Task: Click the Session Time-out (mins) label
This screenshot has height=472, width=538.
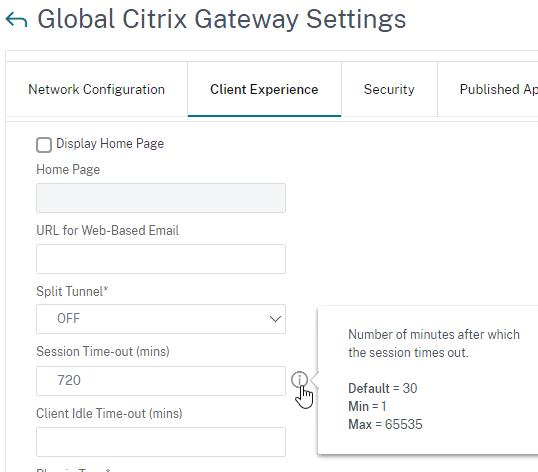Action: pos(103,352)
